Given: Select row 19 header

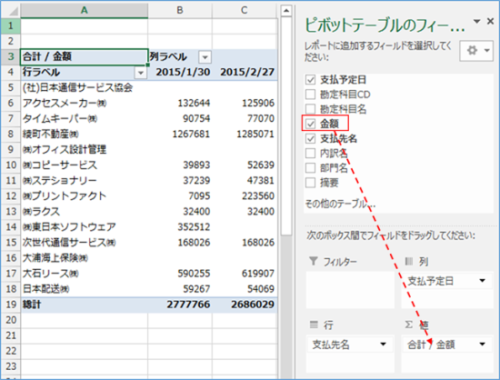Looking at the screenshot, I should click(11, 304).
